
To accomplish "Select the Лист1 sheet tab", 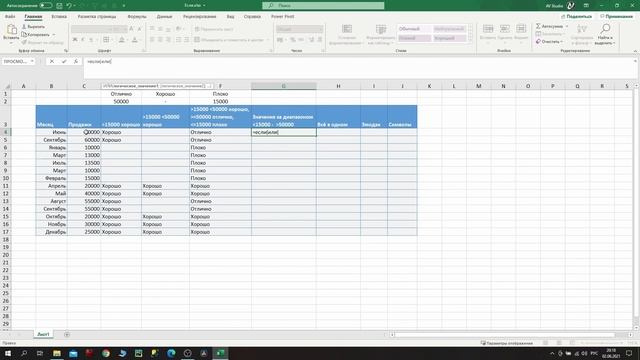I will (x=43, y=334).
